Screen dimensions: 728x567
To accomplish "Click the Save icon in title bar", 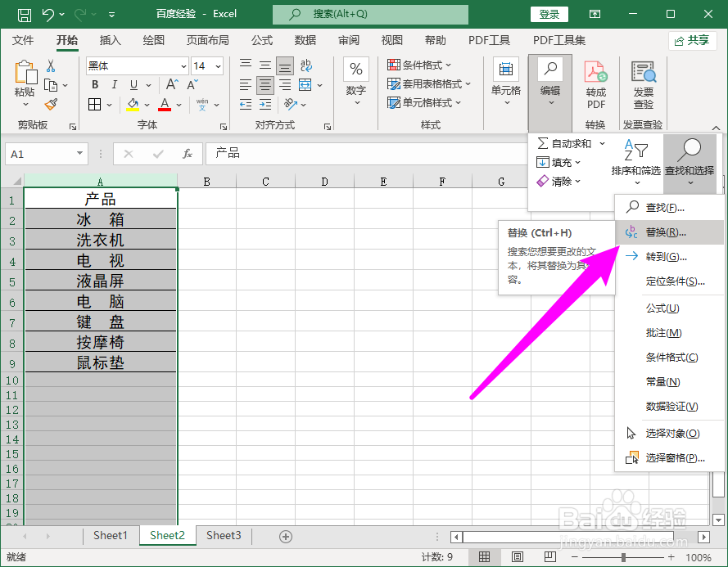I will [x=24, y=15].
